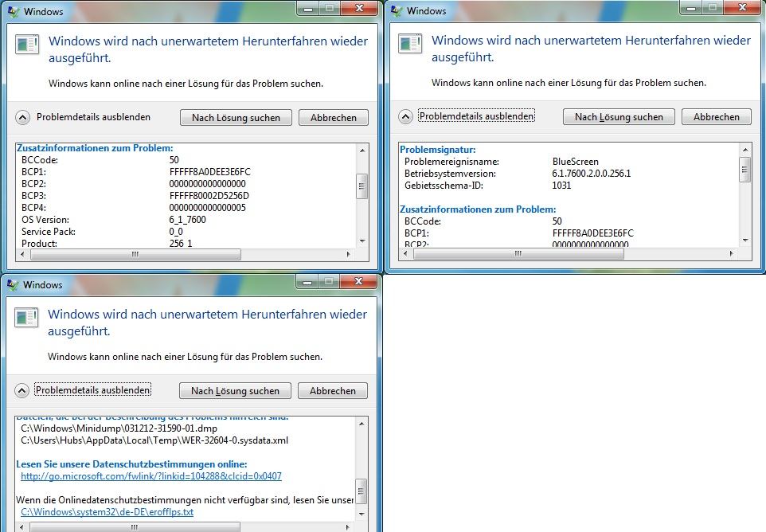Screen dimensions: 766x532
Task: Select the BCP4 value ending in 5
Action: [x=208, y=208]
